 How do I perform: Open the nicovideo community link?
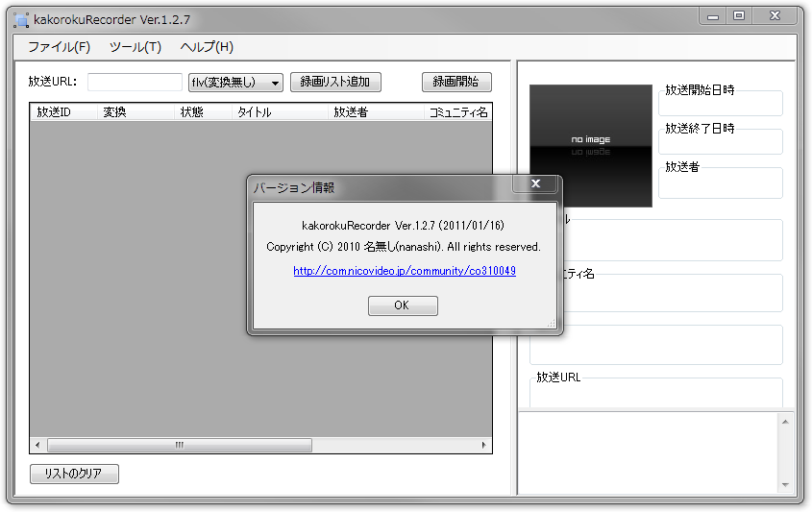[x=405, y=271]
